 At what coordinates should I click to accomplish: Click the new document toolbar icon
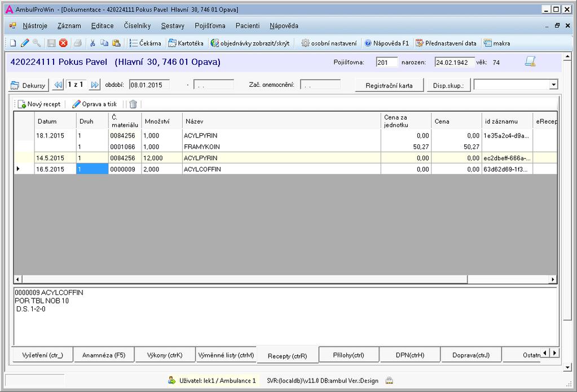click(x=13, y=43)
